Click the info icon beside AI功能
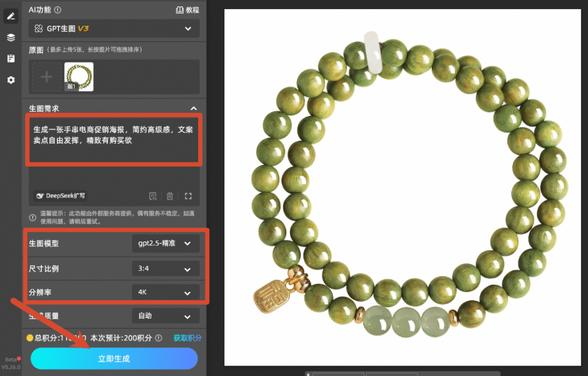 click(58, 10)
